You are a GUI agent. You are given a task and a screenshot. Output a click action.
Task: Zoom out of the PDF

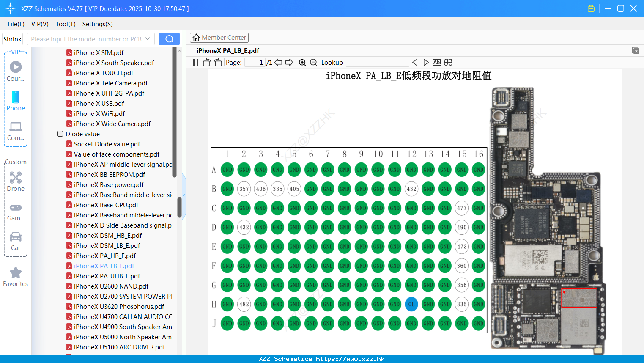(313, 62)
